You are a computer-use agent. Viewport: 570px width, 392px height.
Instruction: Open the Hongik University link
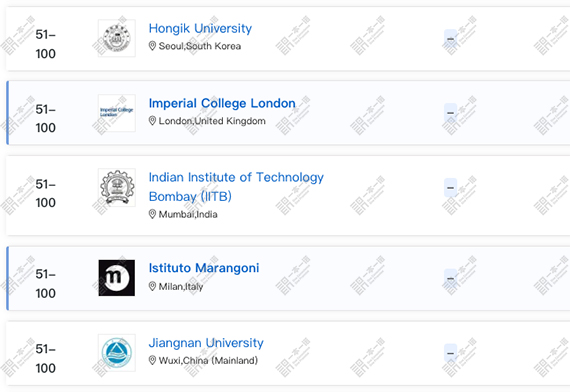200,28
